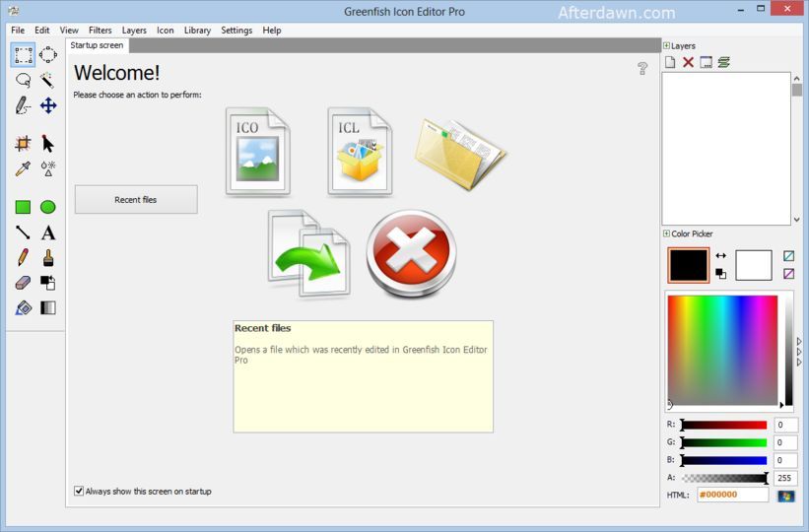This screenshot has height=532, width=809.
Task: Select the Hot Spot pointer tool
Action: pos(48,144)
